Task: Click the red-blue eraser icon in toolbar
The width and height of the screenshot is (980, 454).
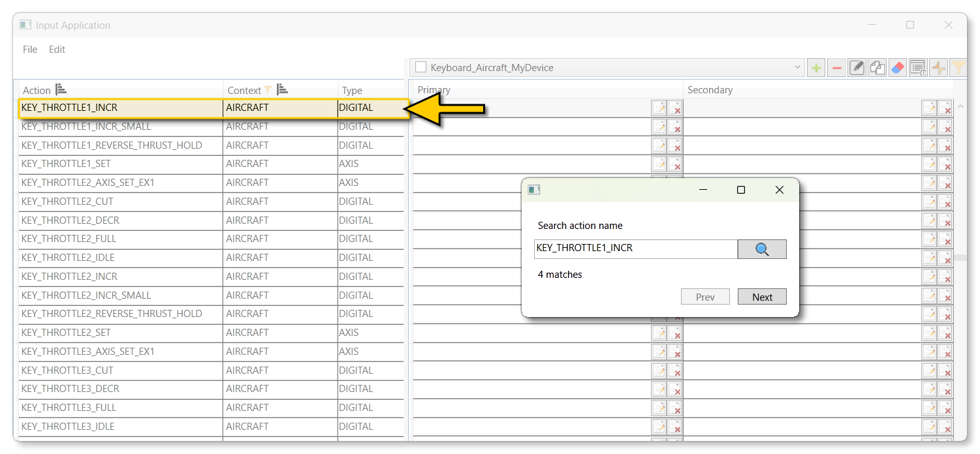Action: [x=897, y=68]
